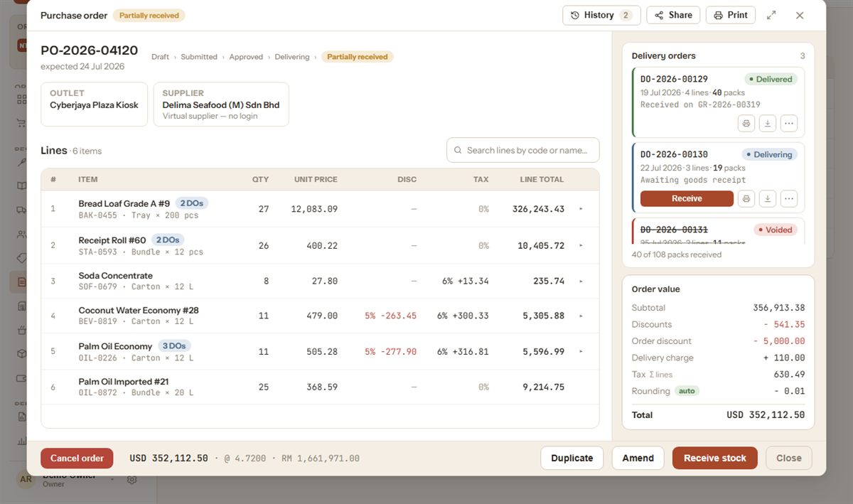Click the Delivered status badge
The height and width of the screenshot is (504, 853).
pyautogui.click(x=771, y=80)
